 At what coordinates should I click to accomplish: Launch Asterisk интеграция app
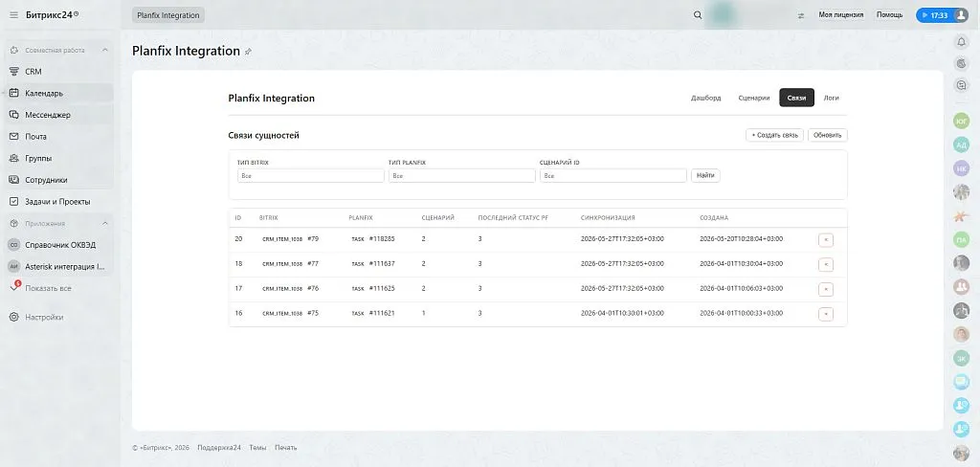65,266
